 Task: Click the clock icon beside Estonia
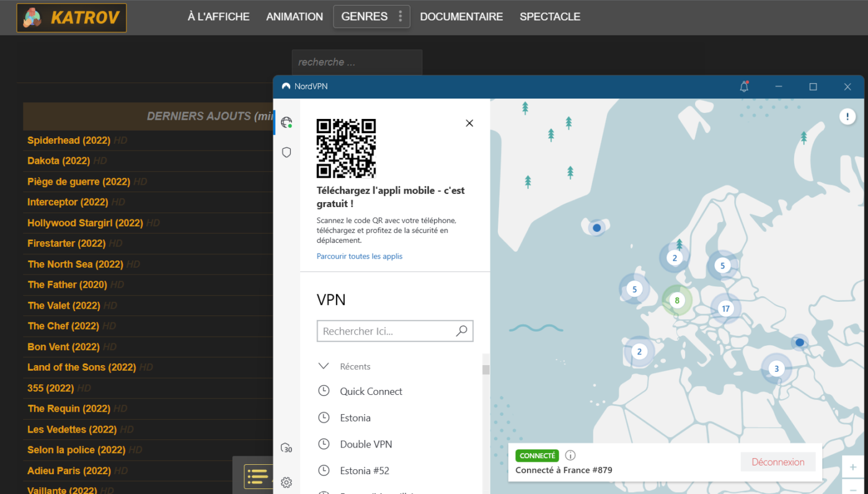pyautogui.click(x=324, y=418)
